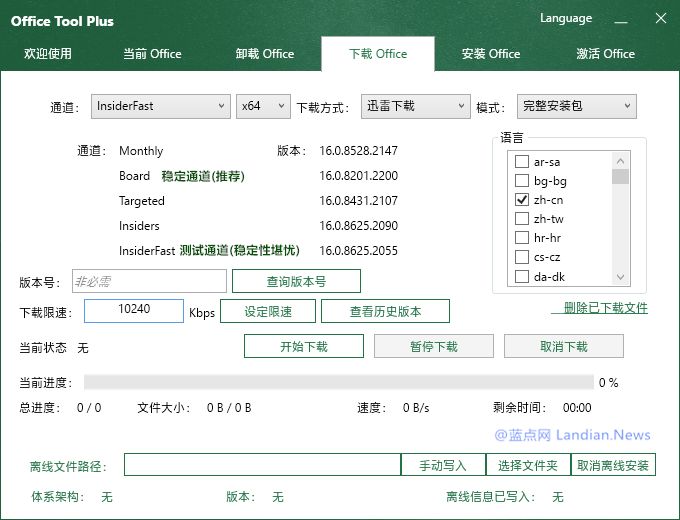Switch to the 欢迎使用 tab
The width and height of the screenshot is (680, 520).
(48, 54)
